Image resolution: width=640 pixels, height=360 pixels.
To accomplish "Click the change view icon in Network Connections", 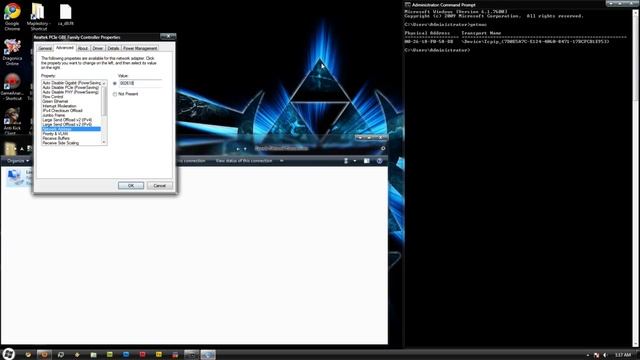I will pos(346,161).
